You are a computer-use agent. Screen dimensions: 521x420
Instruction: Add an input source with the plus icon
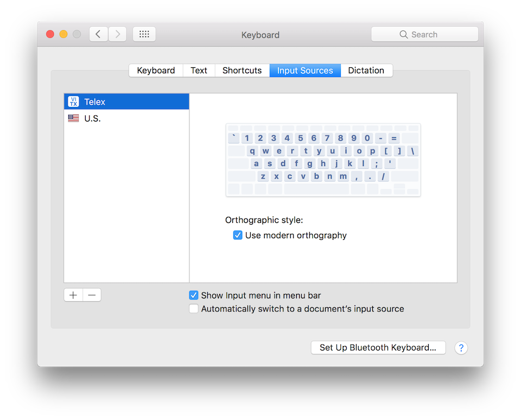pos(73,295)
